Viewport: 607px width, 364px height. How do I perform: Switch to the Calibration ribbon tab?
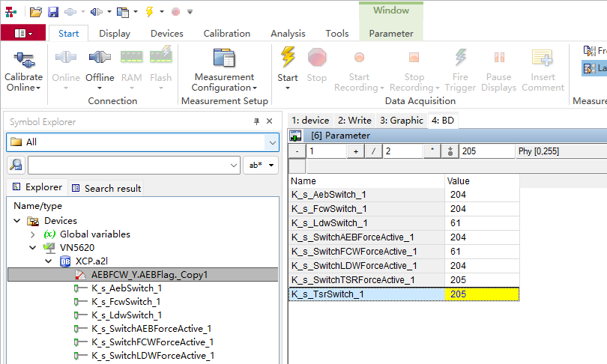pos(226,34)
